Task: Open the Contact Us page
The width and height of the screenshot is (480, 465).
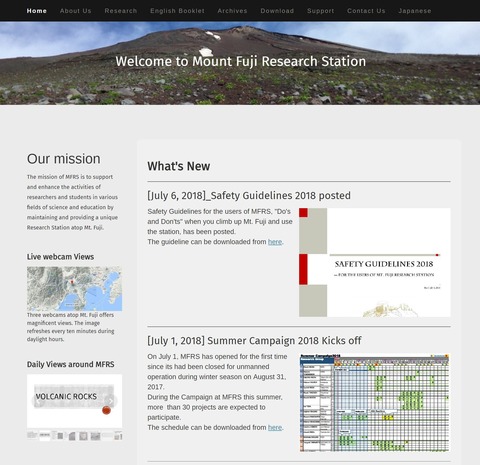Action: (366, 11)
